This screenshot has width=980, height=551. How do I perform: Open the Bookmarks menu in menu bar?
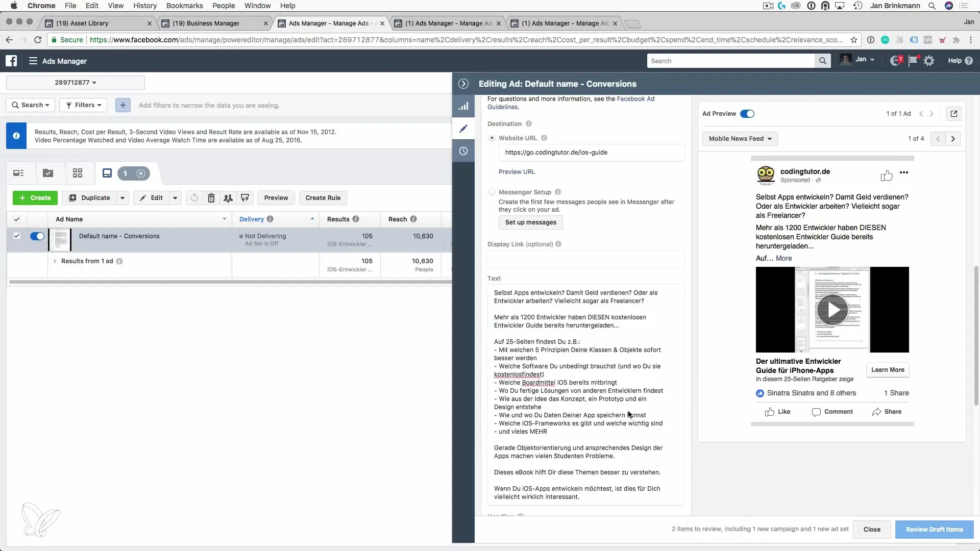[x=184, y=6]
